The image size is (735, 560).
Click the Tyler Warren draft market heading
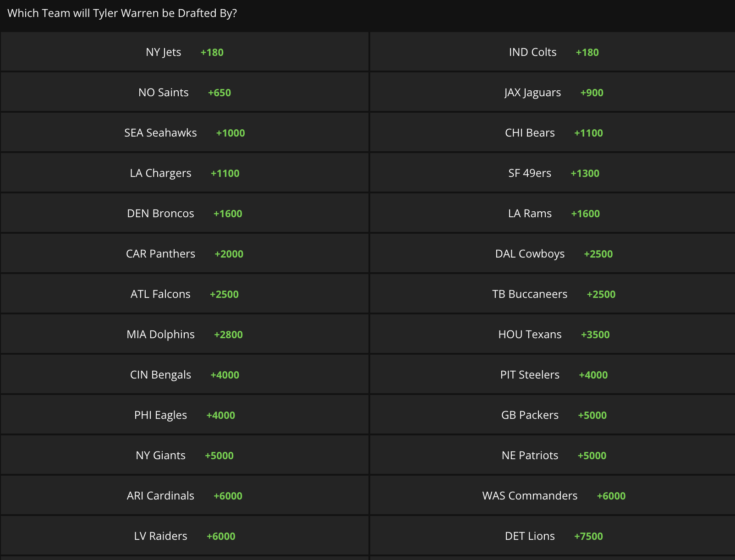[x=122, y=13]
